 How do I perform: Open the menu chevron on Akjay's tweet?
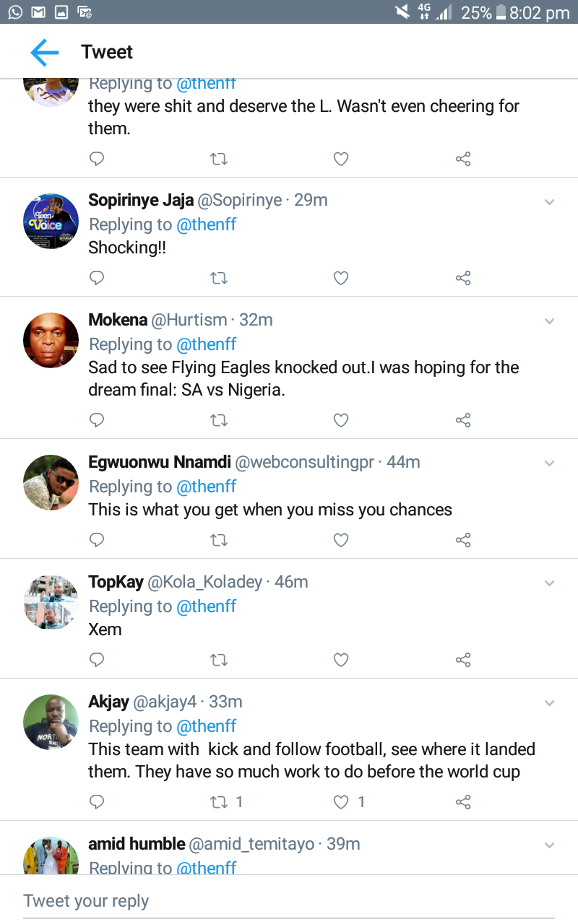coord(549,703)
